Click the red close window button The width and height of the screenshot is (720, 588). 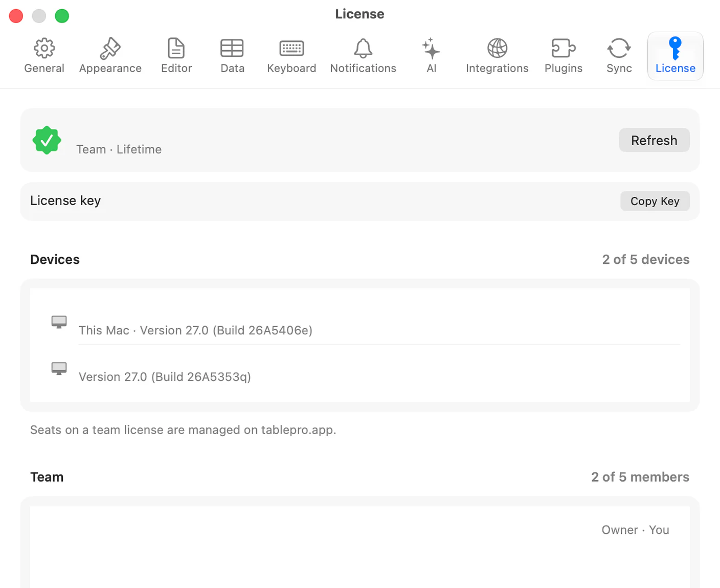(x=16, y=16)
